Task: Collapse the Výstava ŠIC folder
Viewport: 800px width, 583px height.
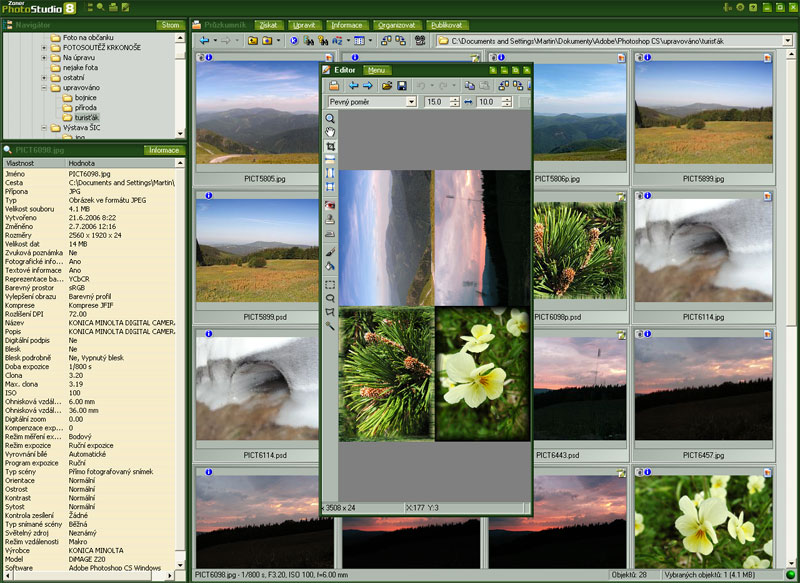Action: (x=44, y=128)
